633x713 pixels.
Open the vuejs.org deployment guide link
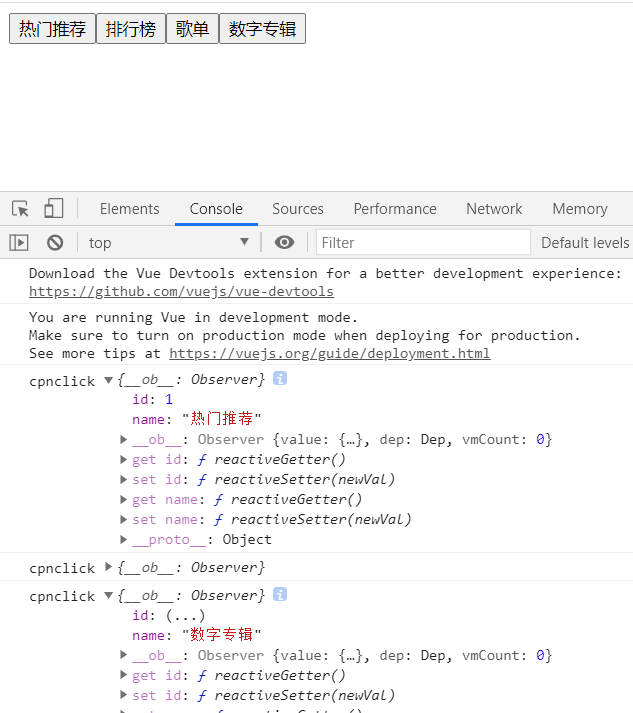[330, 353]
